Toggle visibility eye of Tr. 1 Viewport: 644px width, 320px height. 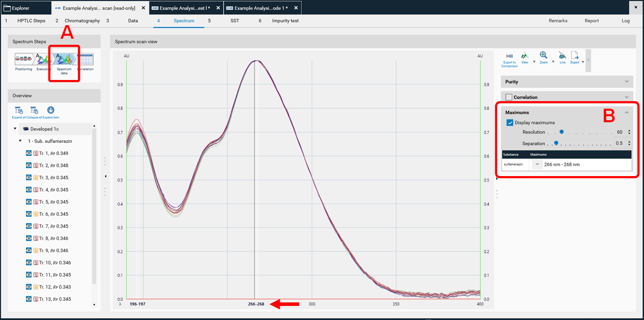(29, 153)
